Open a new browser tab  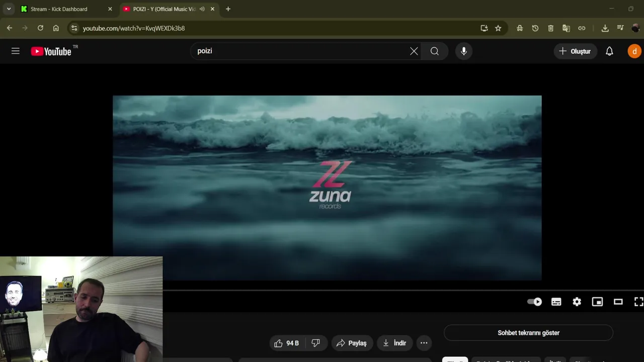point(228,9)
